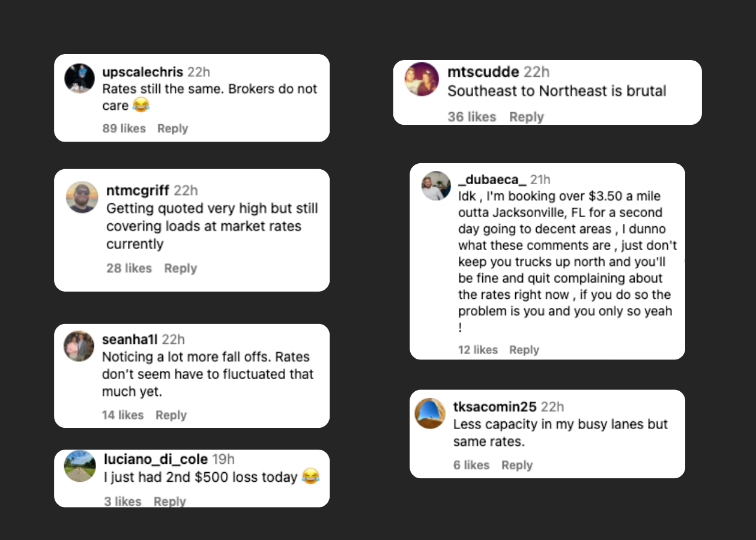756x540 pixels.
Task: Reply to mtscudde's Southeast comment
Action: 526,117
